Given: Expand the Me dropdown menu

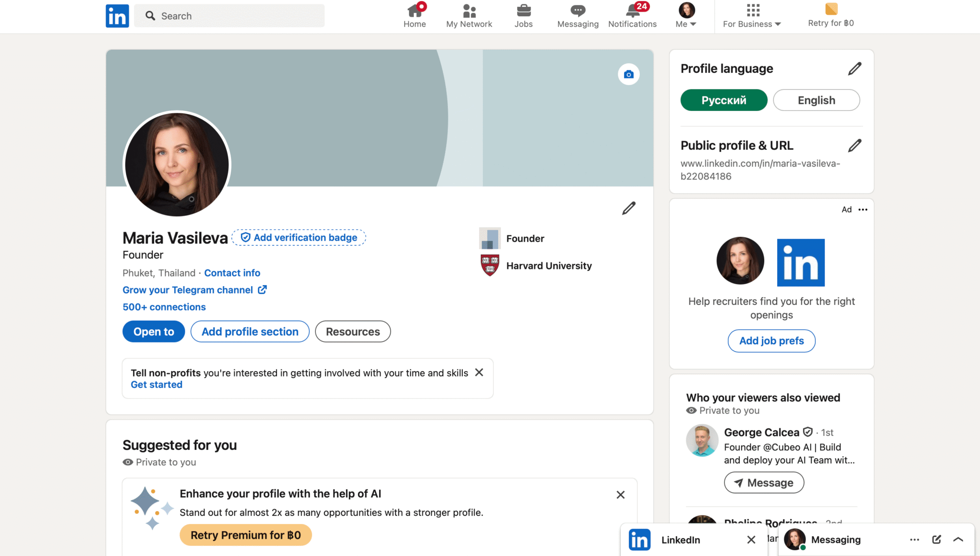Looking at the screenshot, I should (x=686, y=16).
